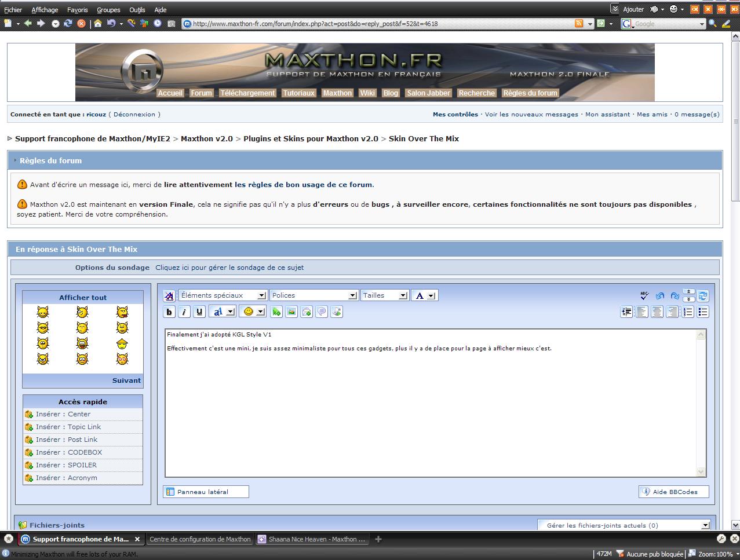Open the Éléments spéciaux dropdown

(223, 295)
